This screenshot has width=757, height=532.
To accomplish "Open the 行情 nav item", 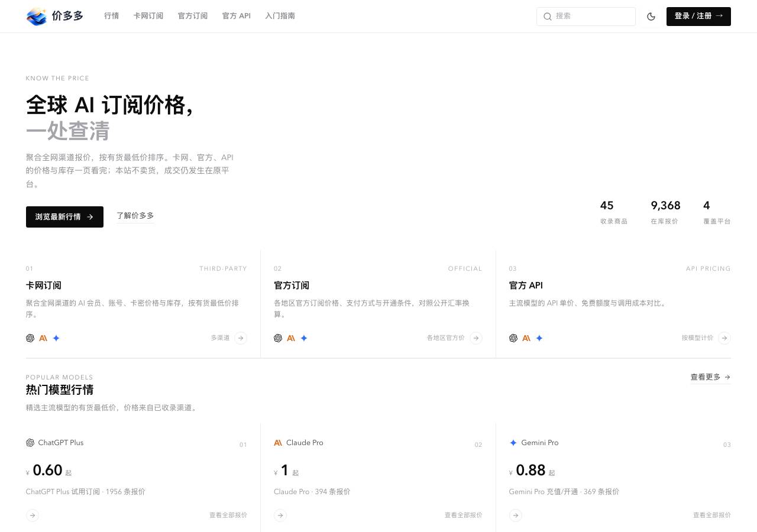I will [x=111, y=16].
